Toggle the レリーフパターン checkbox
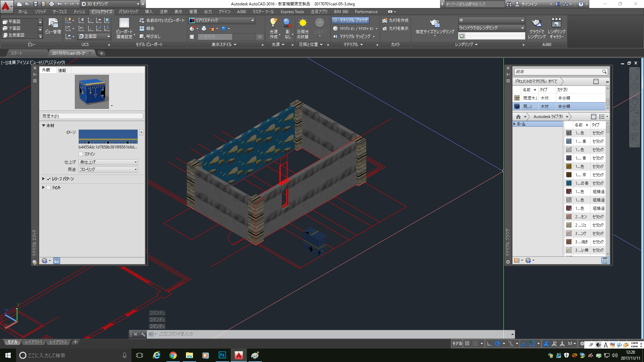 (49, 179)
